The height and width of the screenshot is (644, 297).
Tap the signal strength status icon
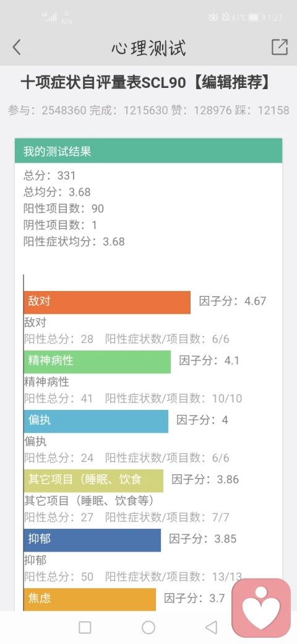coord(49,17)
